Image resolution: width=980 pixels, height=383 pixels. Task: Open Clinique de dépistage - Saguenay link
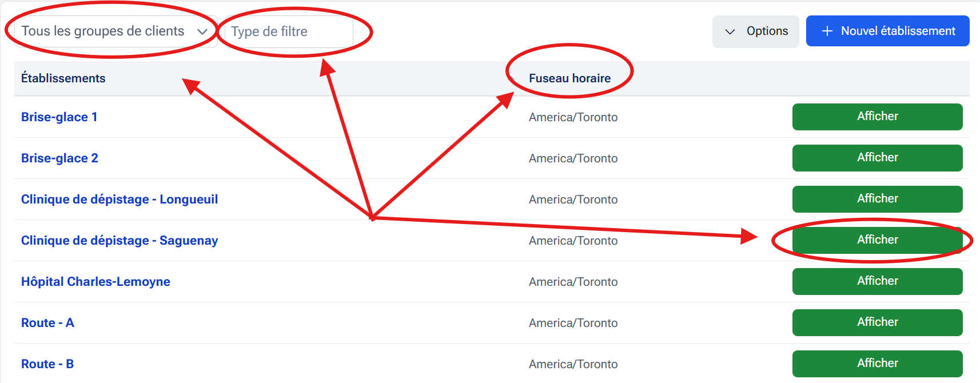click(119, 241)
